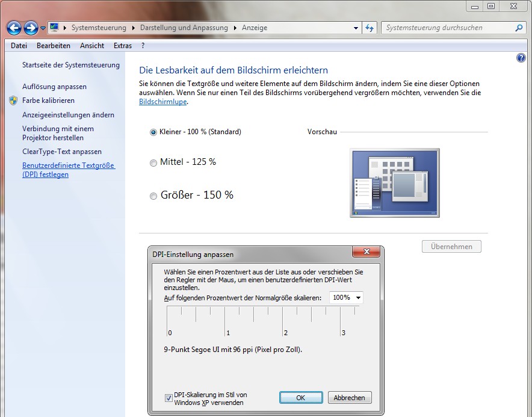Click the Vorschau preview monitor image
Image resolution: width=532 pixels, height=417 pixels.
click(x=395, y=183)
